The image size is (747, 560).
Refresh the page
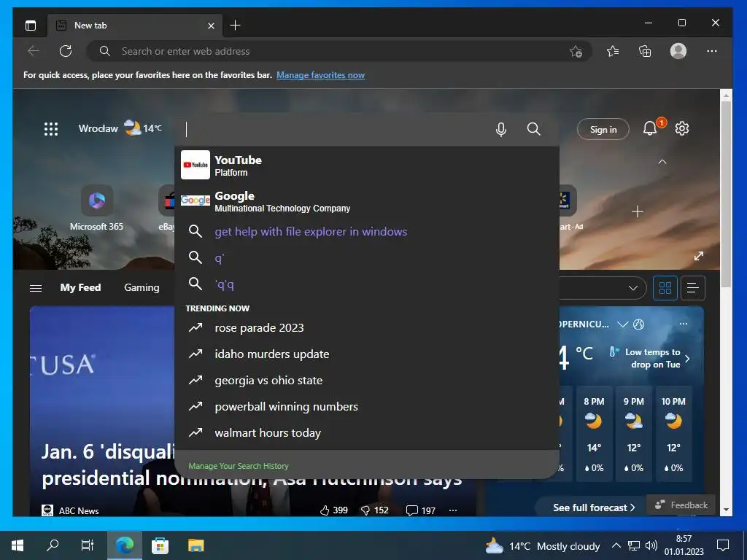click(x=66, y=51)
